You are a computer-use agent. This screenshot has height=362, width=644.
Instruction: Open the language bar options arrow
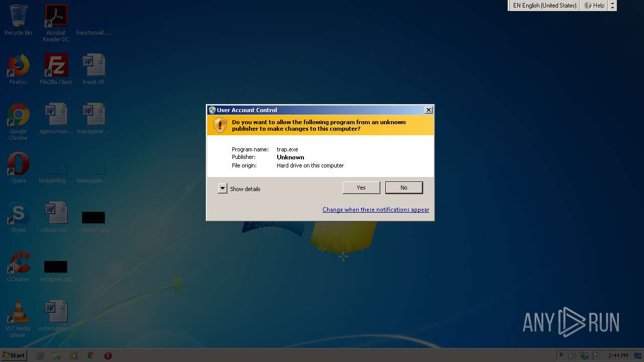612,6
